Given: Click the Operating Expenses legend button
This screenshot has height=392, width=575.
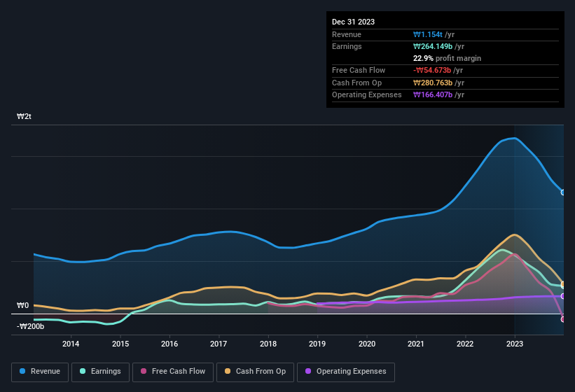Looking at the screenshot, I should pos(346,371).
